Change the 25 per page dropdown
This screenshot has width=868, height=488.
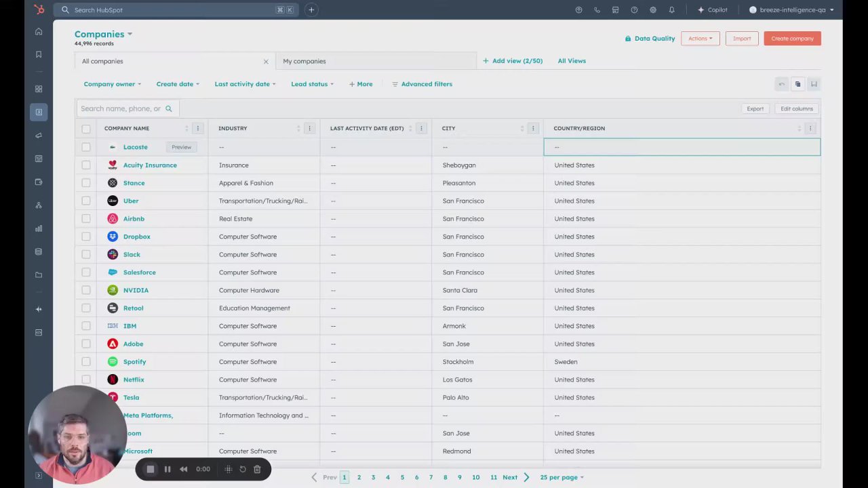pos(561,477)
